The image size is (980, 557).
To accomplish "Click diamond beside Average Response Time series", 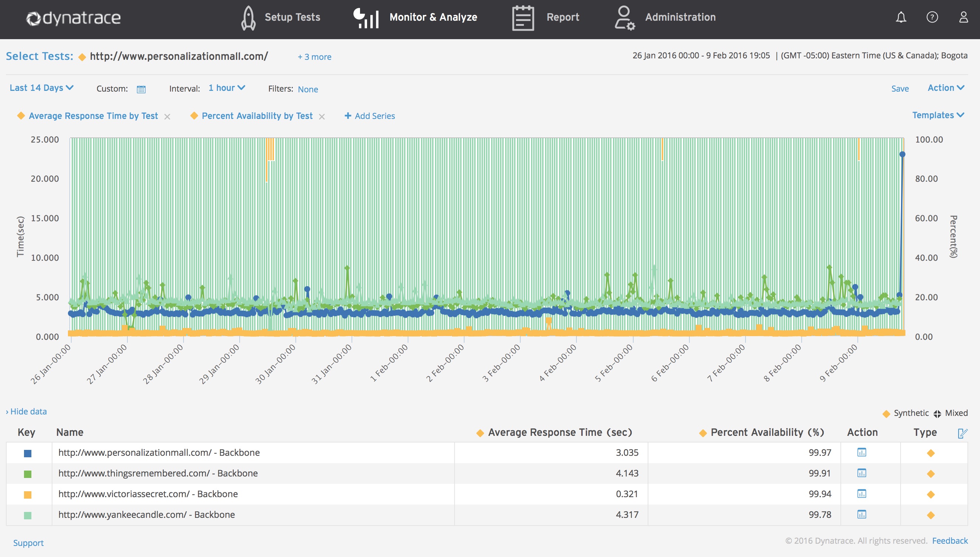I will [21, 116].
